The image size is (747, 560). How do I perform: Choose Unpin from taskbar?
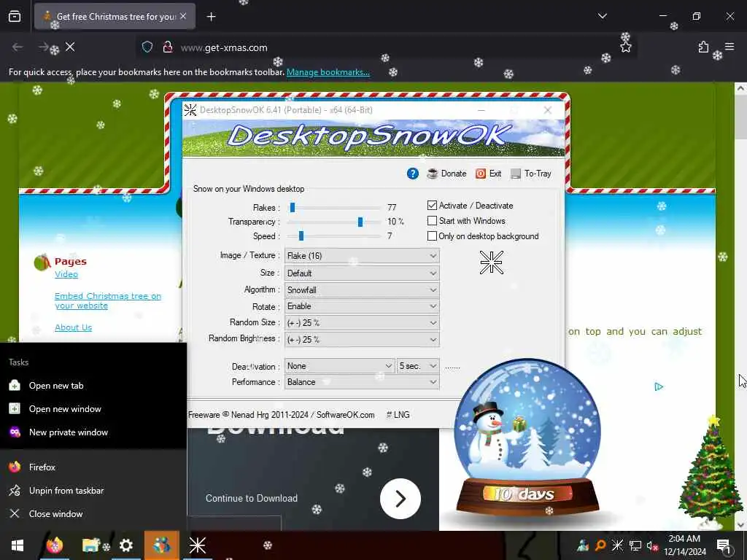coord(93,491)
